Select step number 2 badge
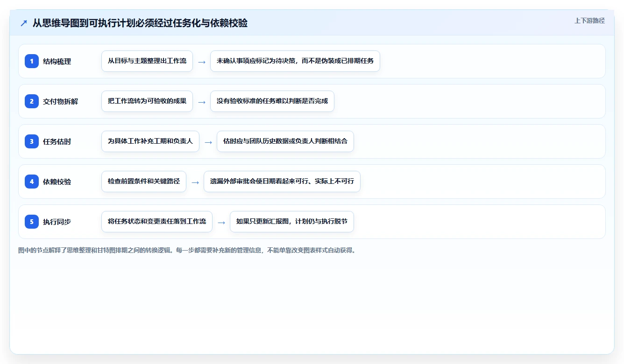The height and width of the screenshot is (364, 624). coord(32,101)
